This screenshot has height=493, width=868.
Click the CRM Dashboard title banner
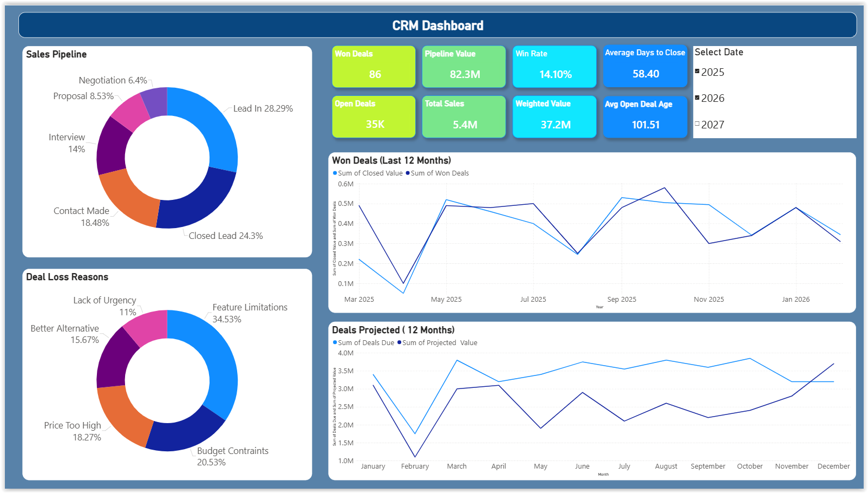(x=438, y=25)
